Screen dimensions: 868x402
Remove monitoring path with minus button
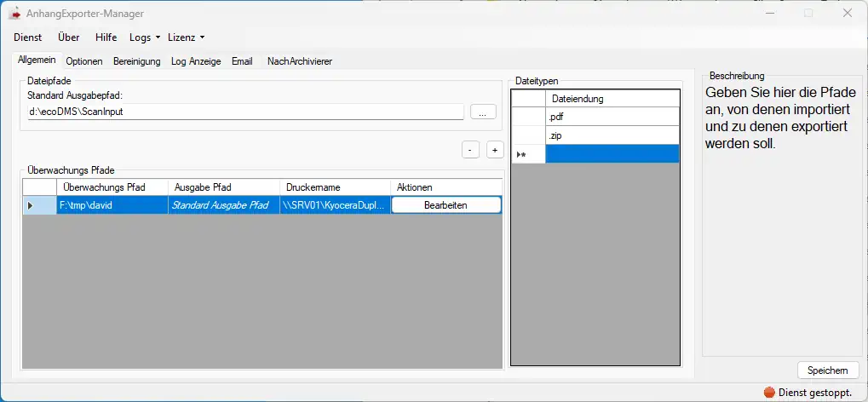(470, 150)
